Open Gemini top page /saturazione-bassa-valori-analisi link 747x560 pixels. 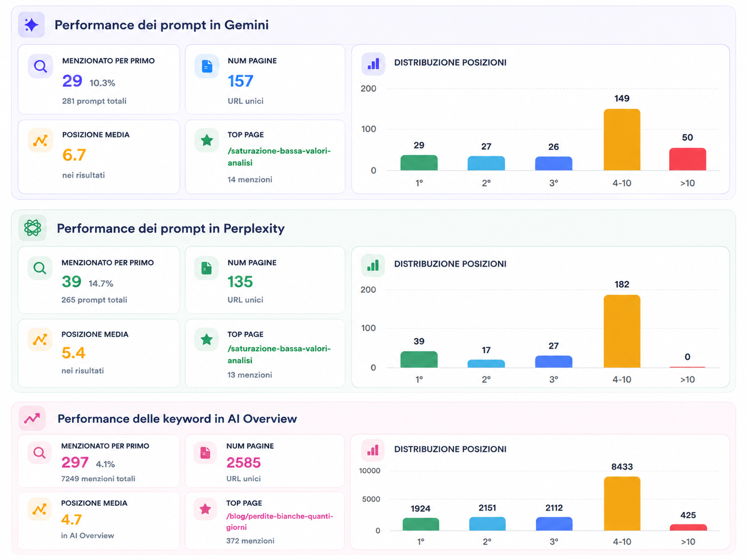point(279,157)
